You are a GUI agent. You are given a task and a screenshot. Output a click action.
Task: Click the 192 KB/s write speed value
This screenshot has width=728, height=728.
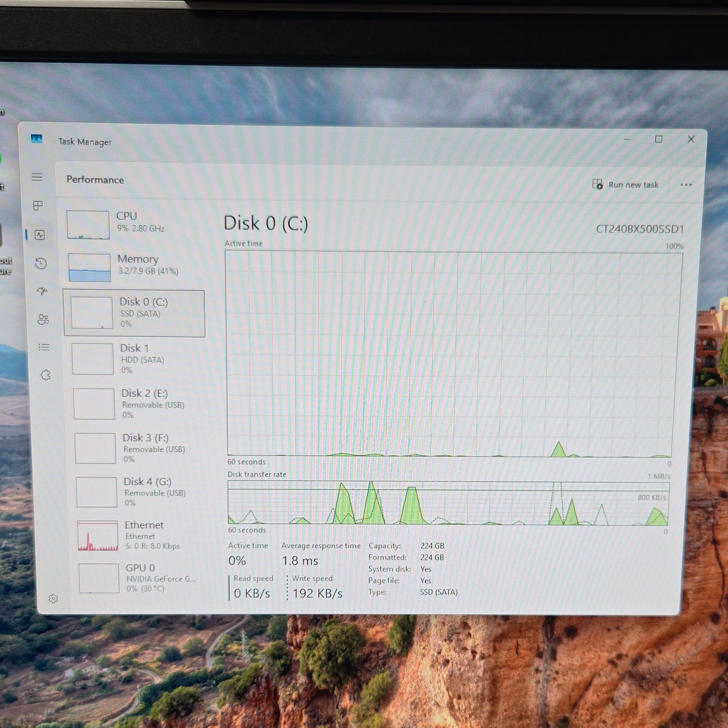pos(317,593)
